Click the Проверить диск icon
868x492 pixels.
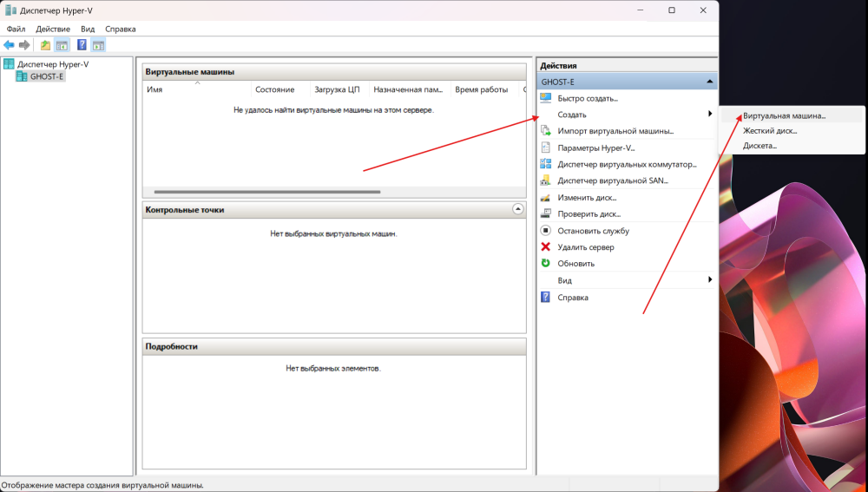click(x=546, y=213)
